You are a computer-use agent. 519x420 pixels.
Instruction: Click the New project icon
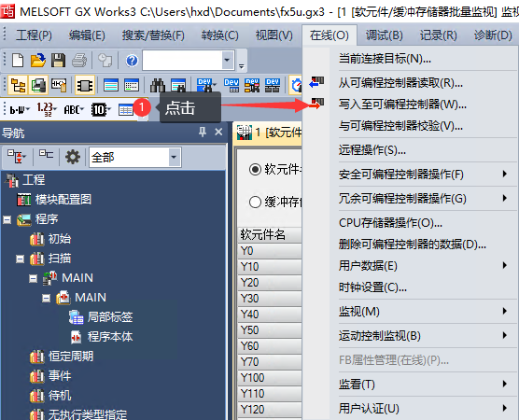tap(18, 61)
